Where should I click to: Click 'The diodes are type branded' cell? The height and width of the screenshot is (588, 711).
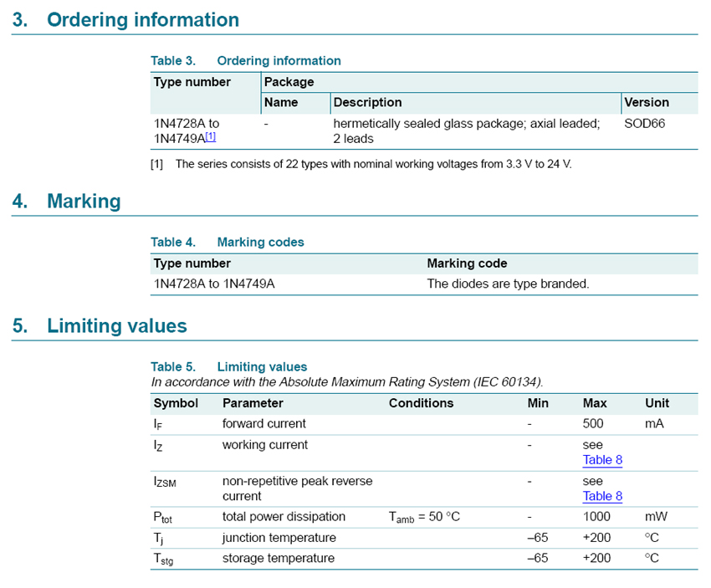(508, 284)
